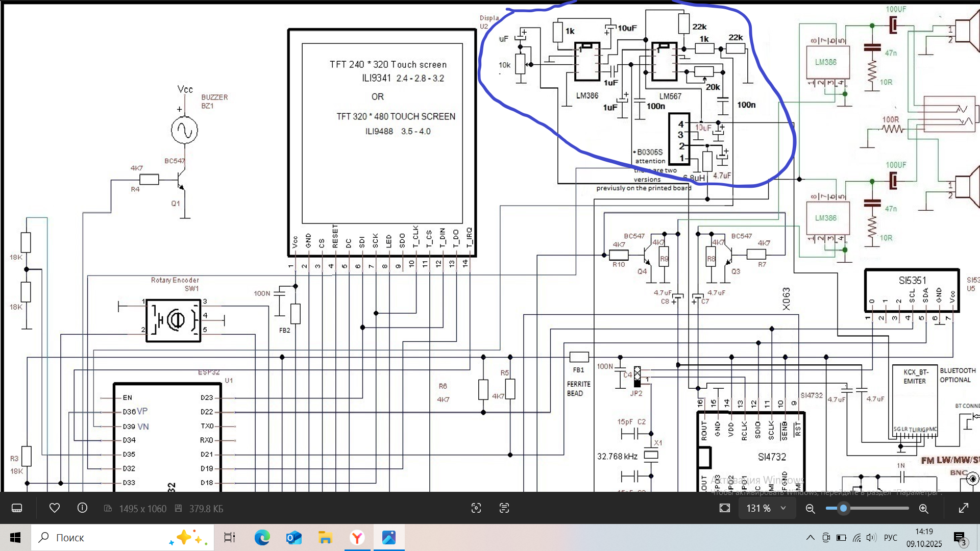Toggle the filmstrip view icon
Viewport: 980px width, 551px height.
point(17,508)
